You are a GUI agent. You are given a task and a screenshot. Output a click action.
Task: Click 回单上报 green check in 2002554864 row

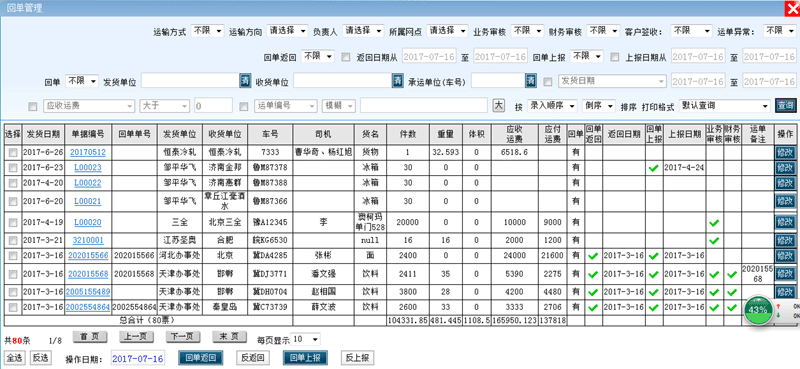pos(654,308)
